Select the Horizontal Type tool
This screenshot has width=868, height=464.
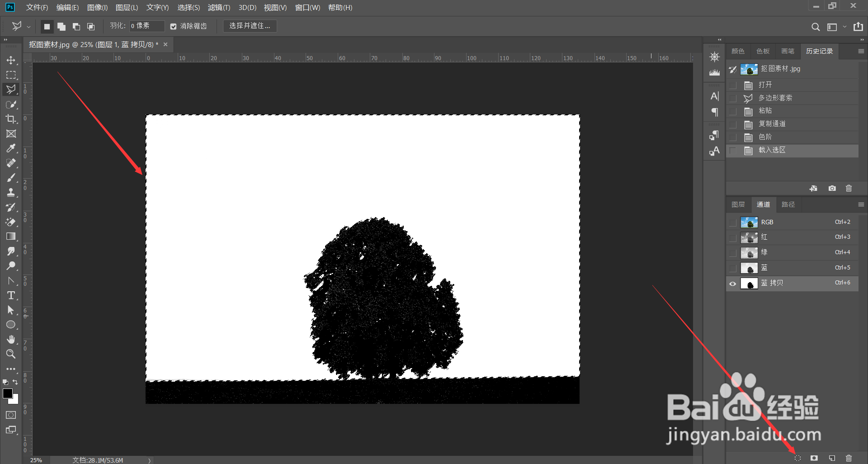click(11, 295)
